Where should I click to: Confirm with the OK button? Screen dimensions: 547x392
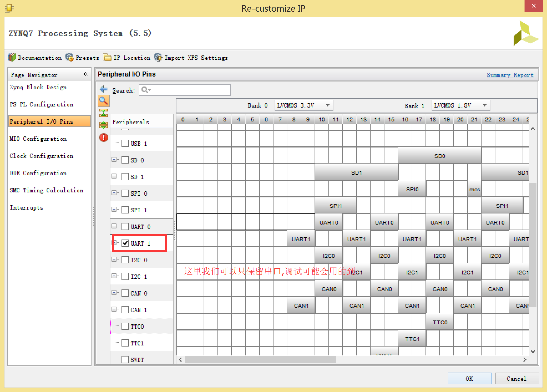pos(469,379)
